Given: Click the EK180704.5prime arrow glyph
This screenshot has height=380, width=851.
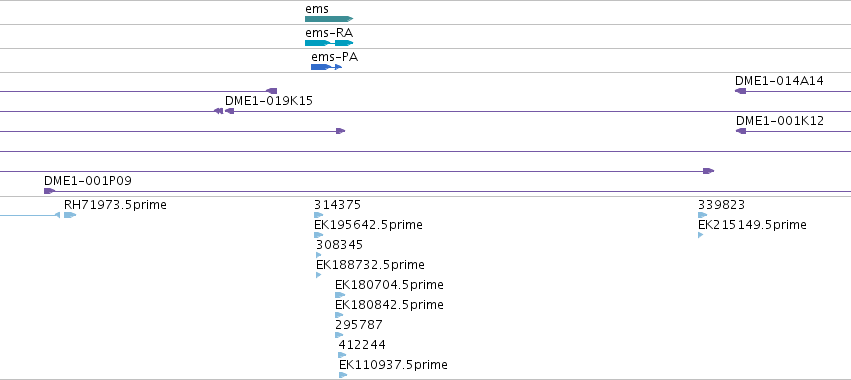Looking at the screenshot, I should [340, 295].
